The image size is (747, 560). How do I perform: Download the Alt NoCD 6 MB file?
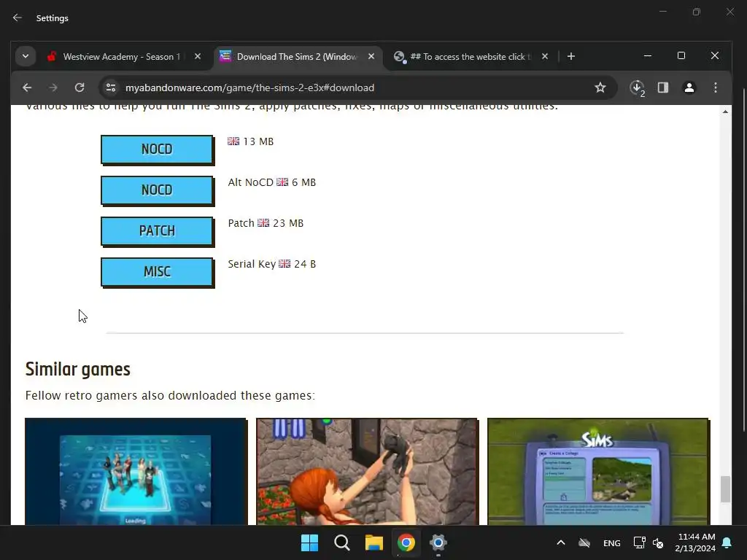tap(158, 190)
